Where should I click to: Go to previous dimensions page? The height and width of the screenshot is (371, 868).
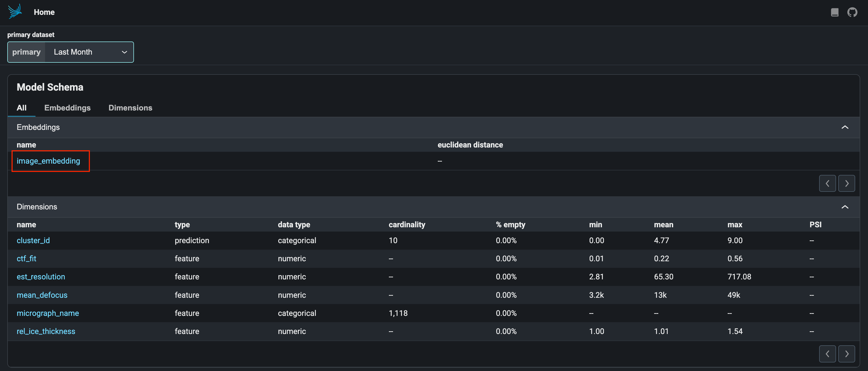pyautogui.click(x=827, y=354)
